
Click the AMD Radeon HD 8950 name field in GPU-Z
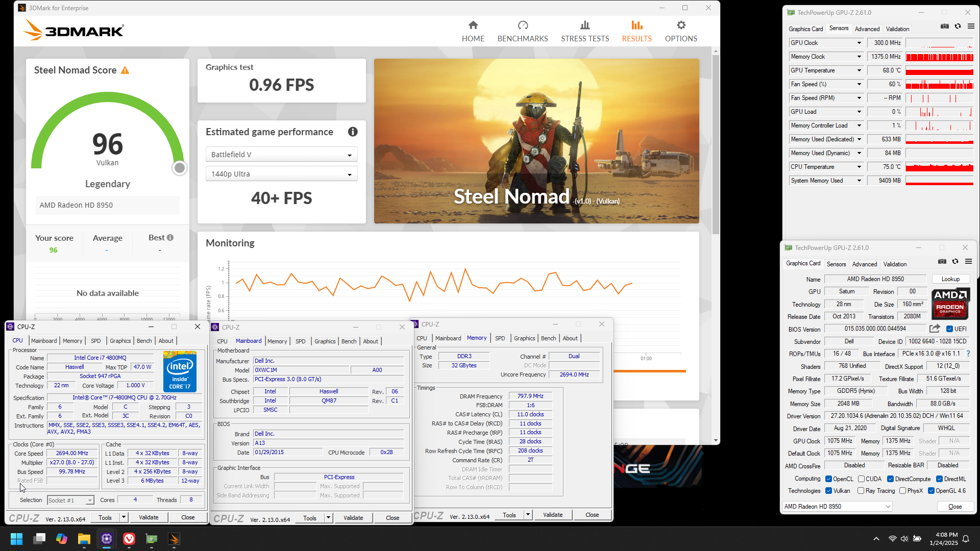[875, 279]
